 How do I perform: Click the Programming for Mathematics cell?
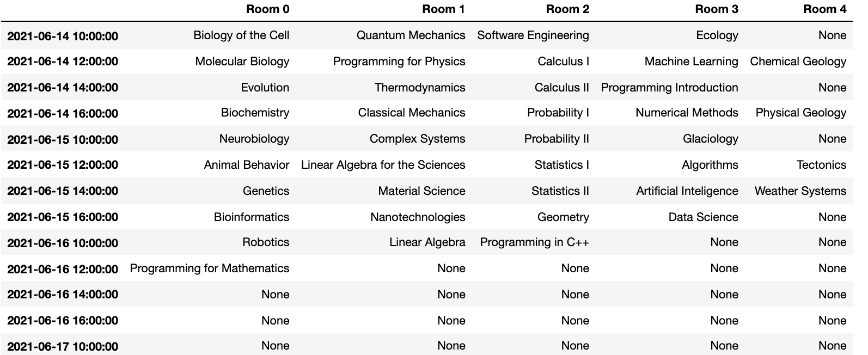(x=209, y=268)
